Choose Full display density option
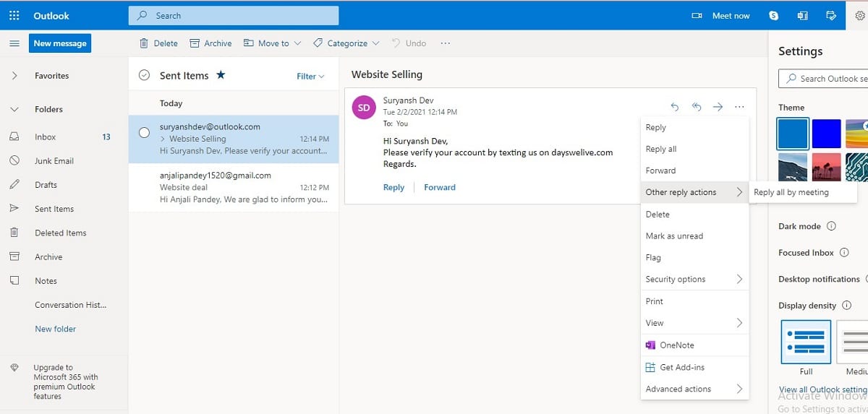The image size is (868, 414). tap(806, 342)
